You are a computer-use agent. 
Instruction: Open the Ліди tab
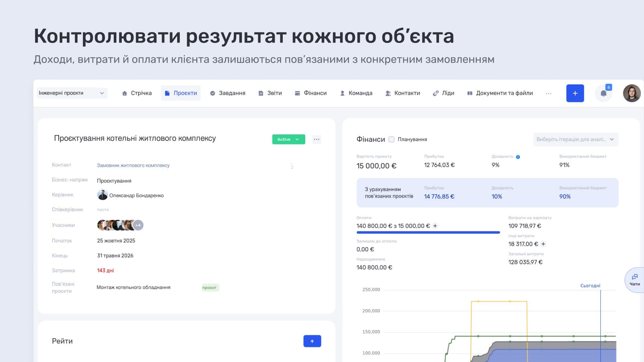click(x=443, y=93)
